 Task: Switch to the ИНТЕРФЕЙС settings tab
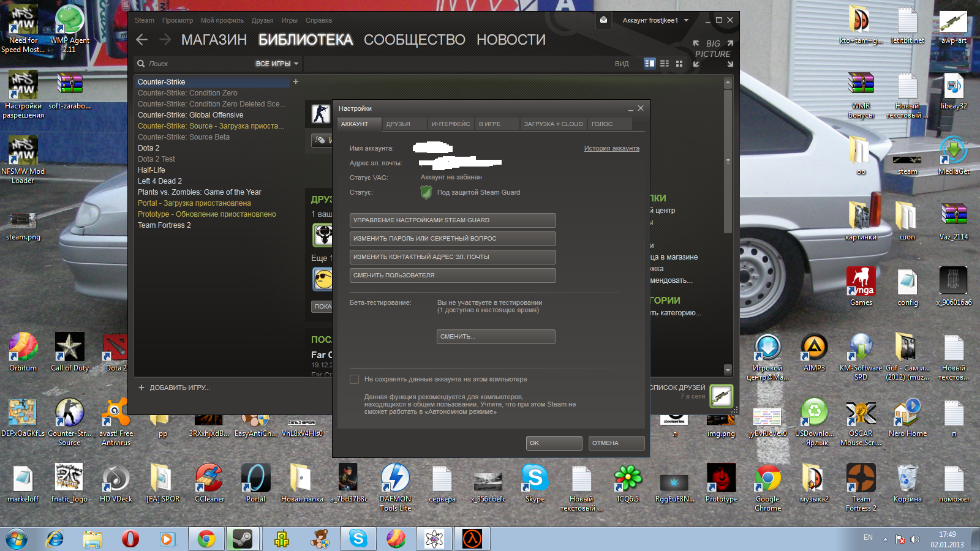451,124
